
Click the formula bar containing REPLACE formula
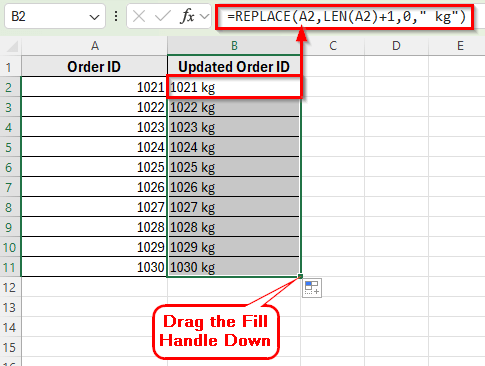[x=345, y=17]
